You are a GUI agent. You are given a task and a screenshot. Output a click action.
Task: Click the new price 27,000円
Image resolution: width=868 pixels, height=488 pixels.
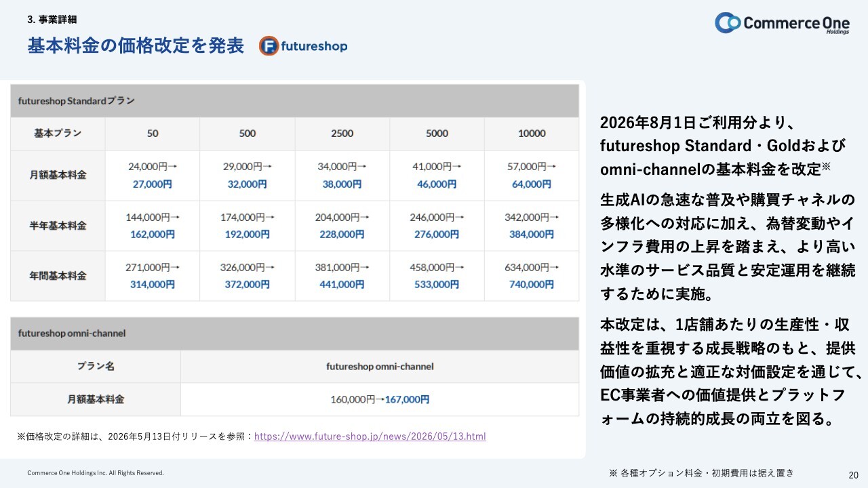point(153,184)
